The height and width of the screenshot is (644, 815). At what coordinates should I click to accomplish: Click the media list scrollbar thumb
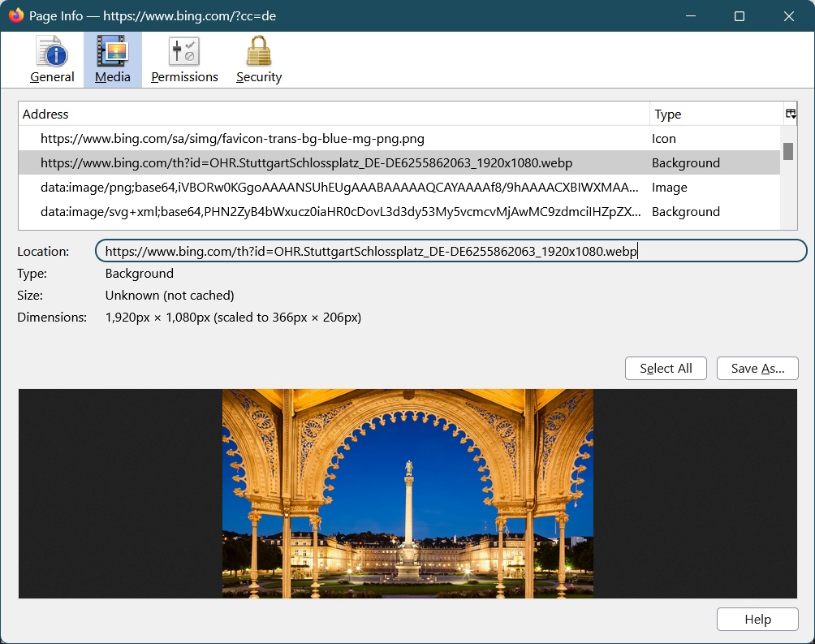pyautogui.click(x=787, y=152)
